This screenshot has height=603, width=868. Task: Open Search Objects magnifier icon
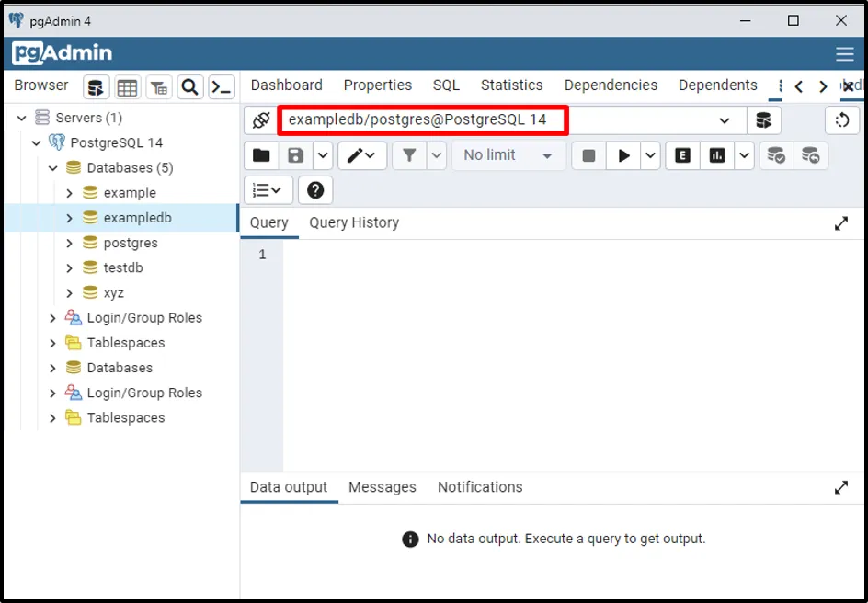[x=190, y=87]
